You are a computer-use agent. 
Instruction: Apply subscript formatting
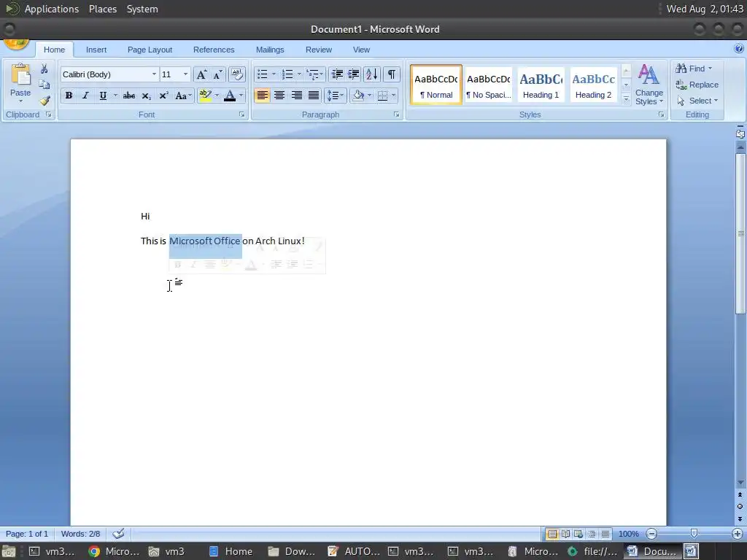(146, 96)
